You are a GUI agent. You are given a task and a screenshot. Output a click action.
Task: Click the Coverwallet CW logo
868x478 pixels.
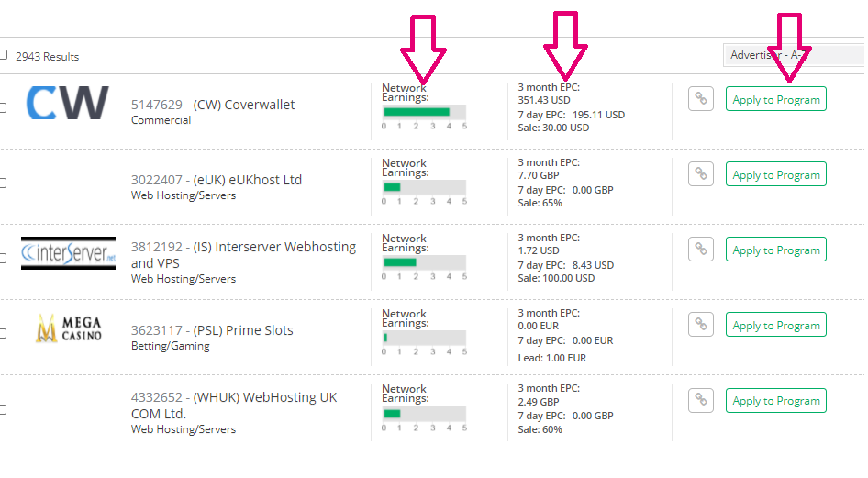pyautogui.click(x=67, y=104)
